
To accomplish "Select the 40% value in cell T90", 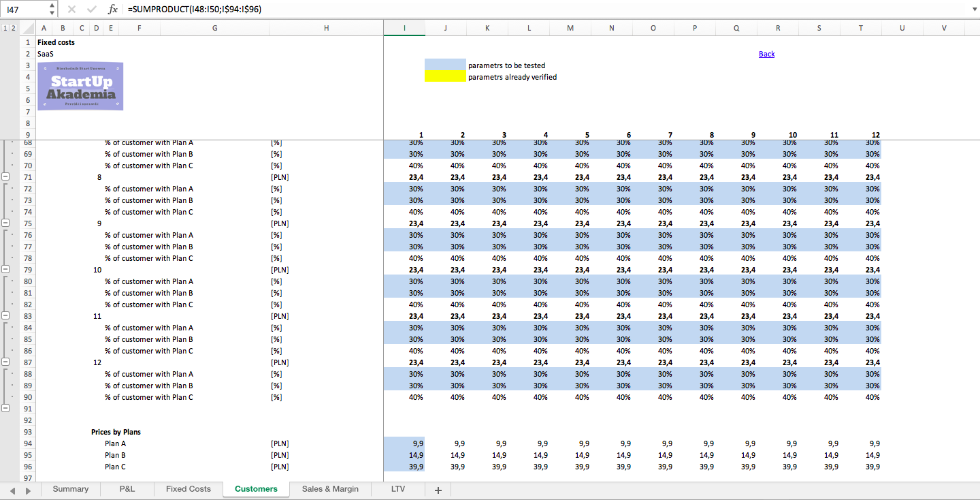I will (861, 397).
